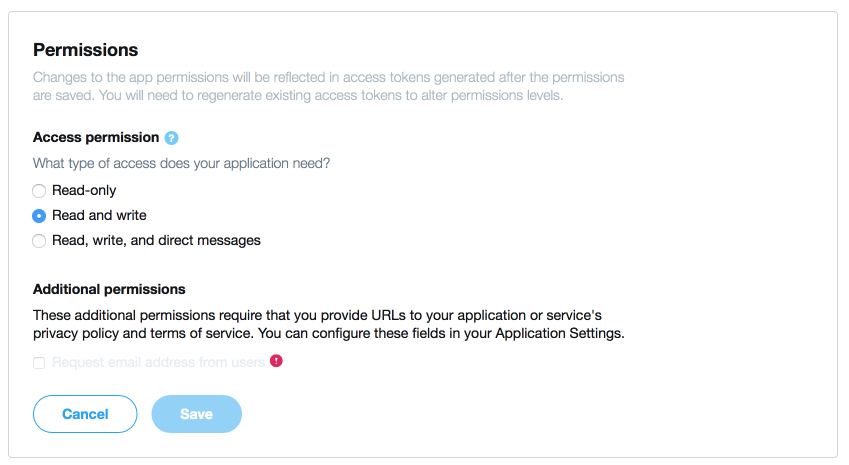Tick the Request email address checkbox
This screenshot has height=465, width=849.
coord(39,363)
